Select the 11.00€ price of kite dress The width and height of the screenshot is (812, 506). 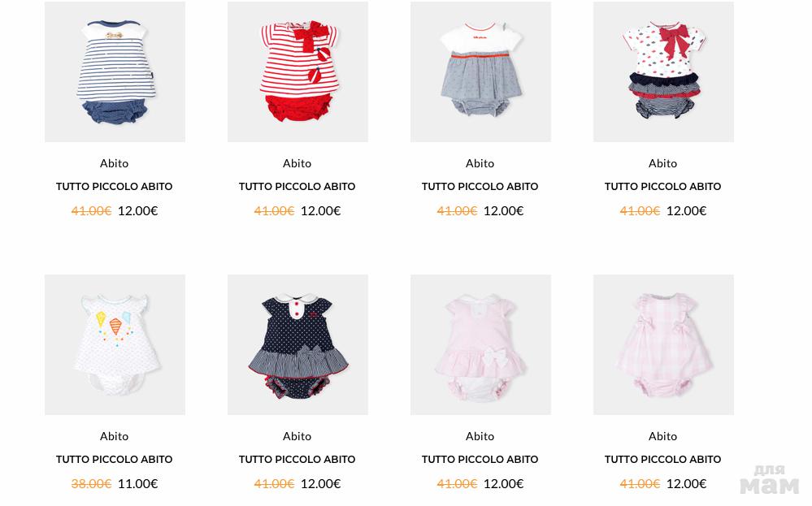137,484
